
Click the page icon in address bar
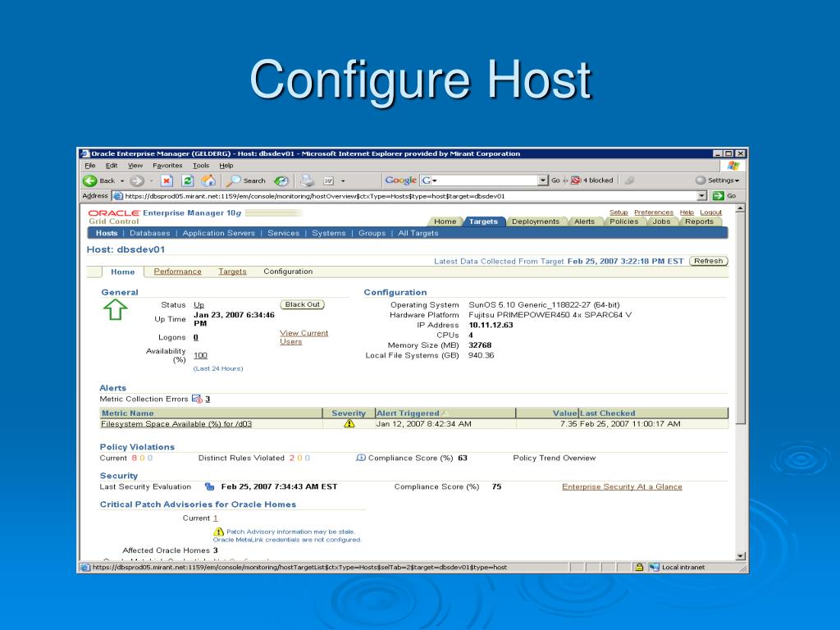(118, 196)
